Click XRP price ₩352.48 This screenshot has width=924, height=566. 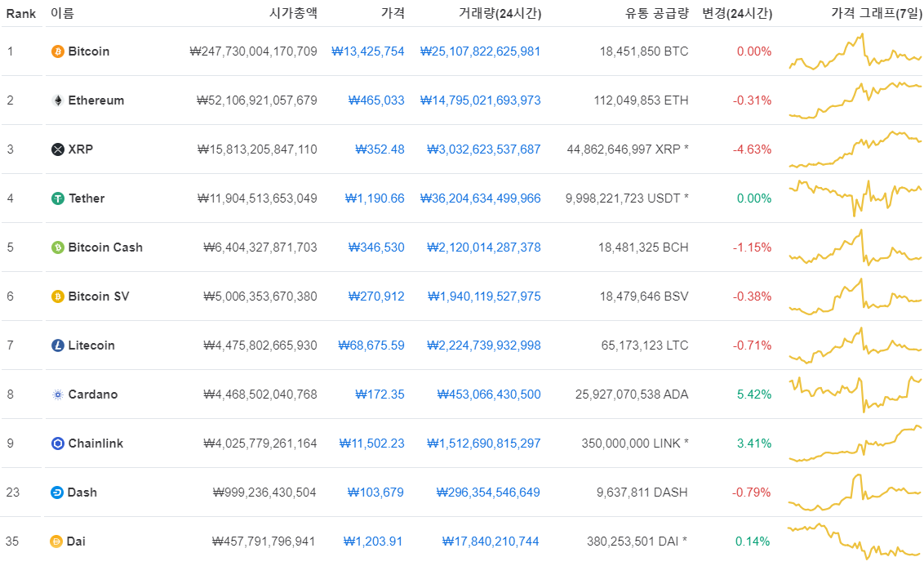[380, 149]
